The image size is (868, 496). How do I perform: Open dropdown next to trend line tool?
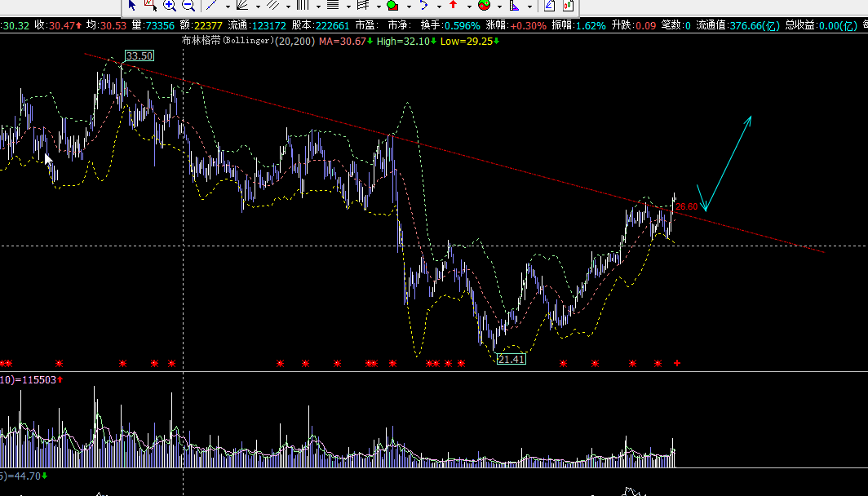(x=228, y=7)
